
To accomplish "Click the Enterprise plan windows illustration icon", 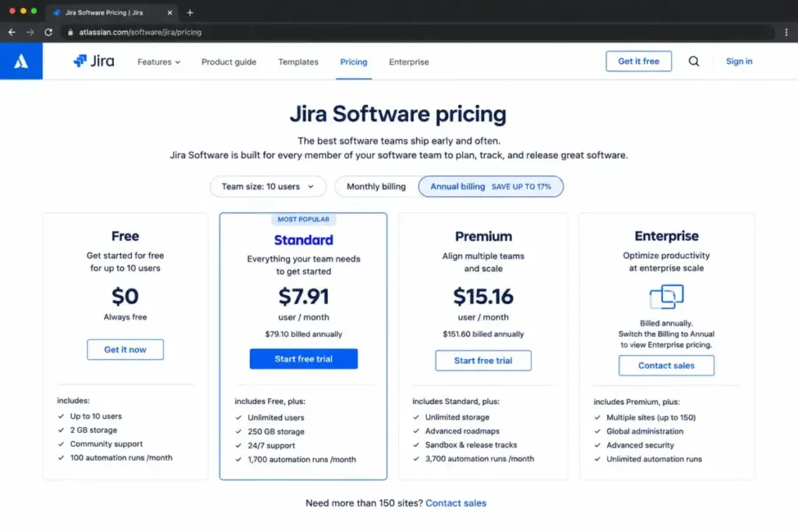I will click(x=666, y=297).
